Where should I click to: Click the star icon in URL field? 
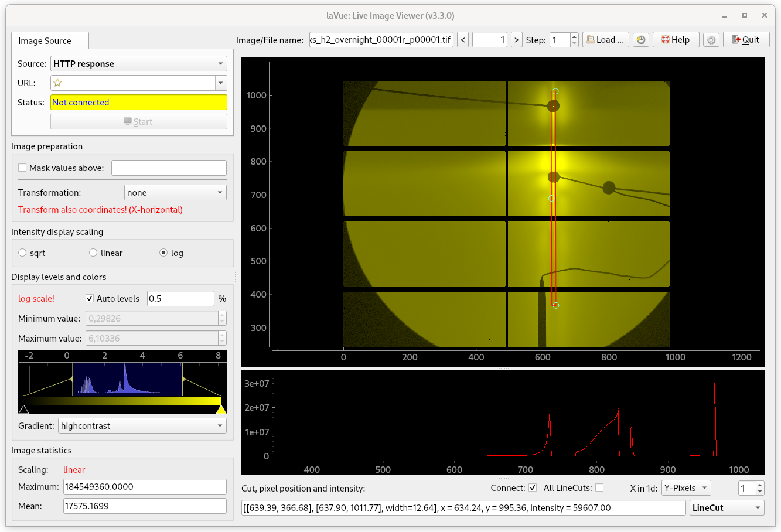57,83
